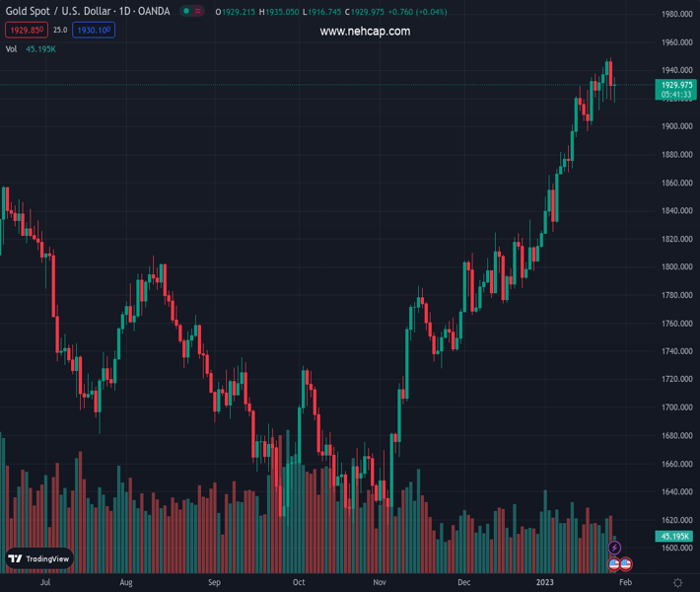Viewport: 700px width, 592px height.
Task: Click the green market status dot
Action: pyautogui.click(x=185, y=12)
